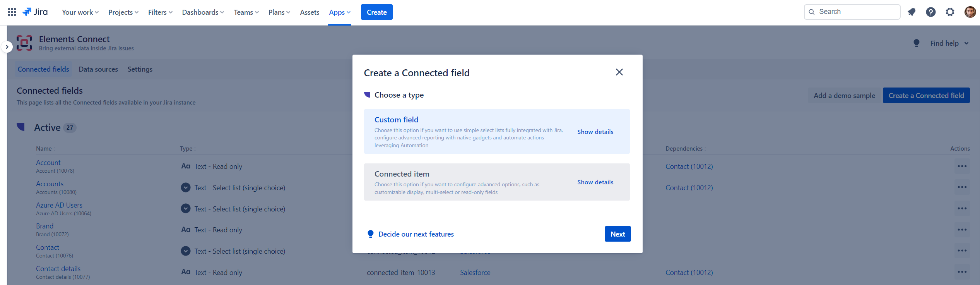This screenshot has width=980, height=285.
Task: Open the notifications icon
Action: tap(912, 12)
